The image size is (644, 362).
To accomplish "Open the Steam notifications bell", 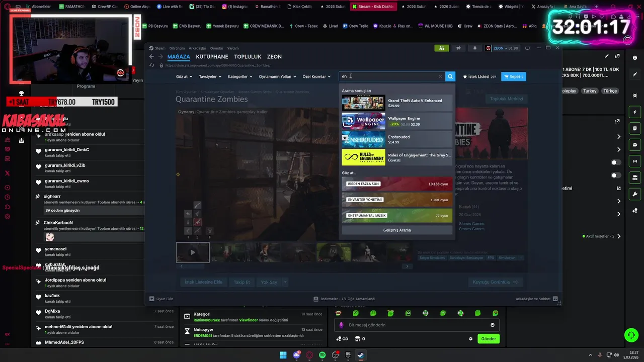I will pos(475,48).
